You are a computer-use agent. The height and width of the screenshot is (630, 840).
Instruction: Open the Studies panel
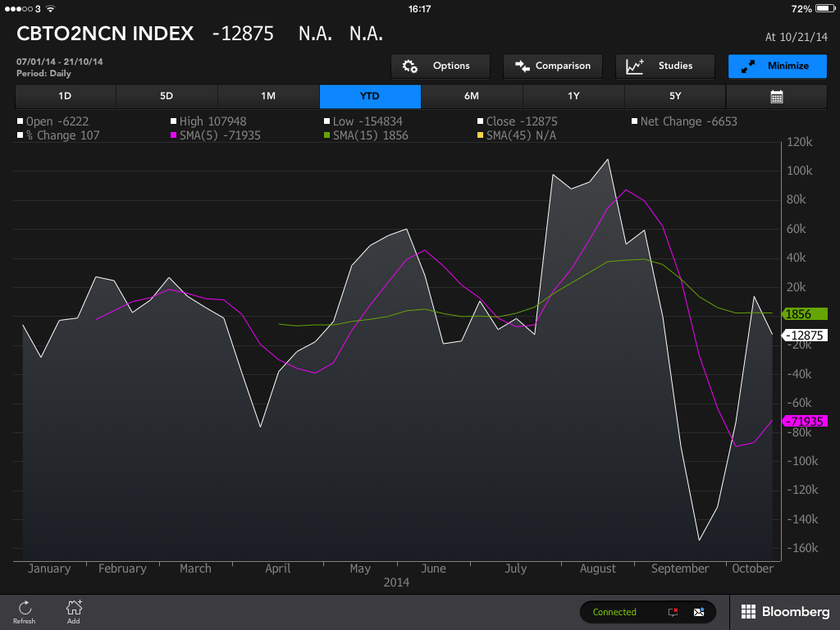point(664,66)
